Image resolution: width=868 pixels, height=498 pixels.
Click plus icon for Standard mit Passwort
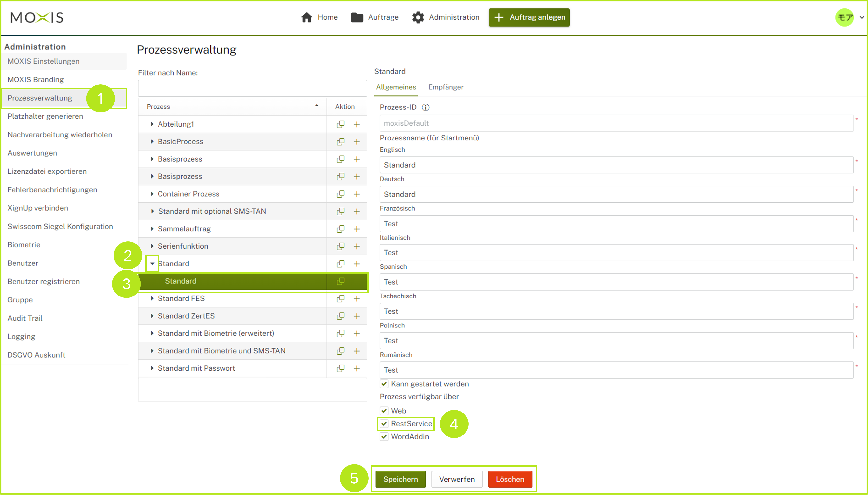click(357, 368)
